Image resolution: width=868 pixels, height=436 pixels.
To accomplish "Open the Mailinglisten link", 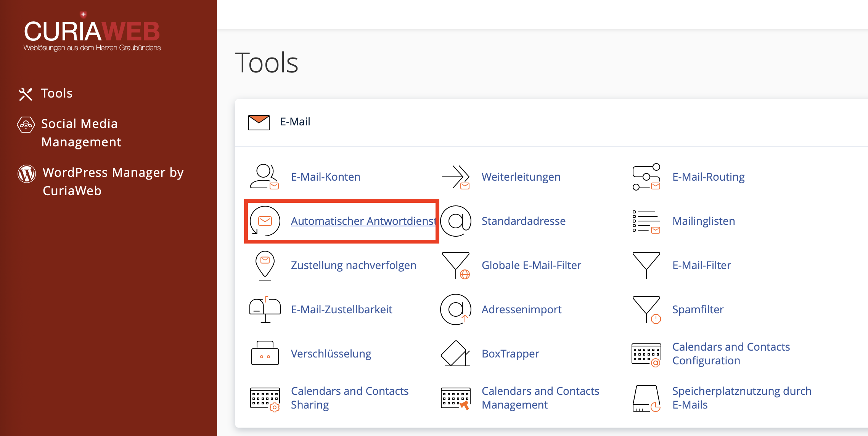I will [704, 221].
